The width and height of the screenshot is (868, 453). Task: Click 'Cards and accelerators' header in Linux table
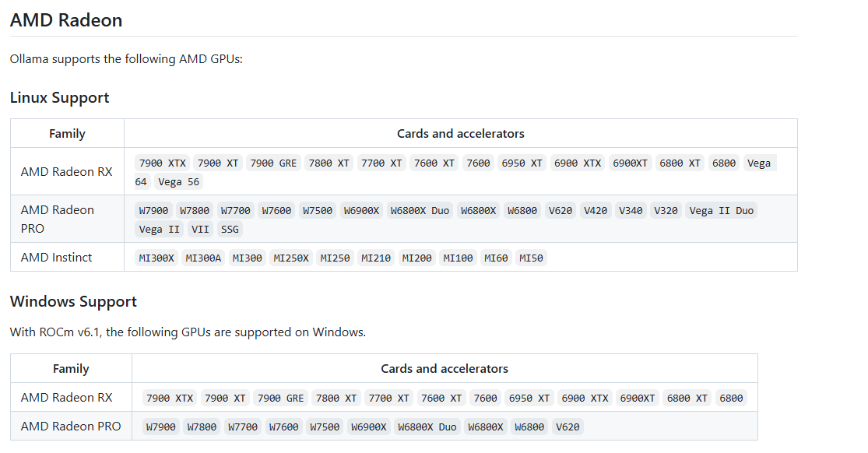[461, 133]
